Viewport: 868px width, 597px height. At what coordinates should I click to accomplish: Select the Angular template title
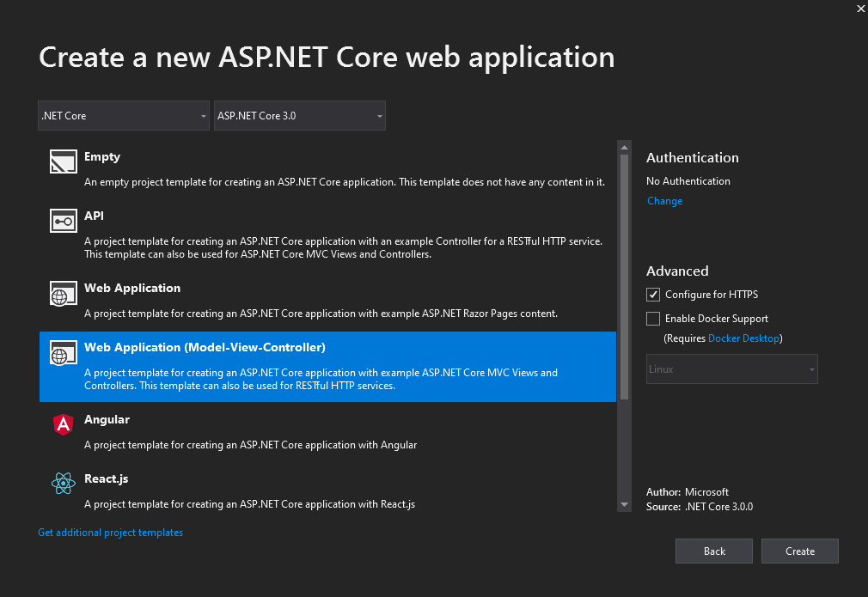click(107, 419)
